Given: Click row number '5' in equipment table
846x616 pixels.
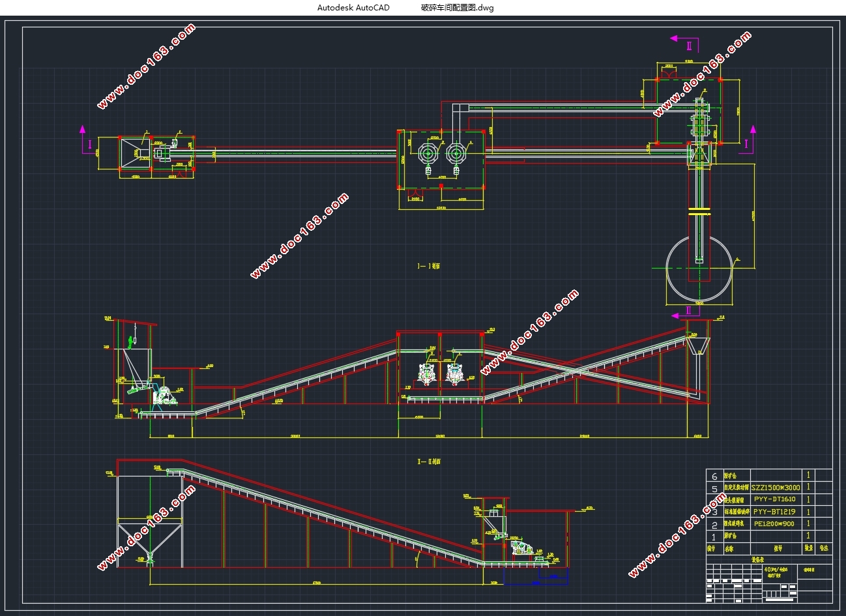Looking at the screenshot, I should coord(714,489).
